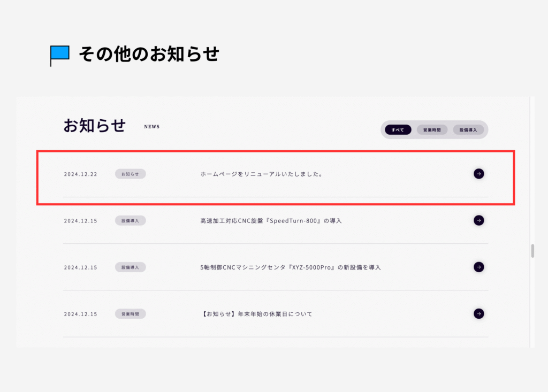Switch to the 営業時間 filter tab
The height and width of the screenshot is (392, 548).
(x=432, y=130)
